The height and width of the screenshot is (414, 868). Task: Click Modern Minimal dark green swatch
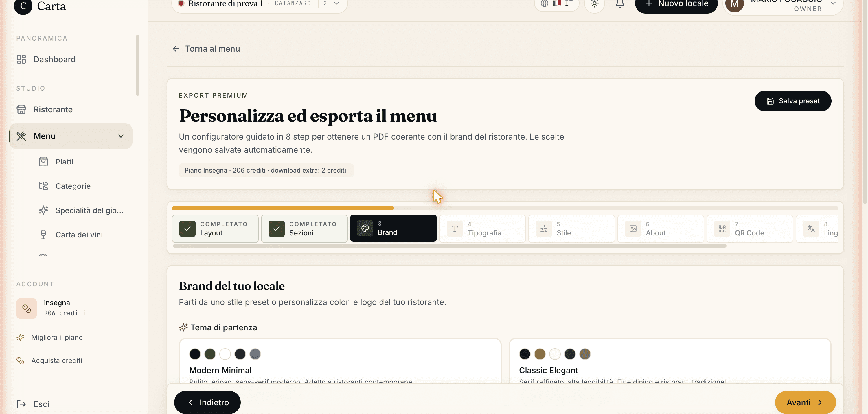[210, 354]
